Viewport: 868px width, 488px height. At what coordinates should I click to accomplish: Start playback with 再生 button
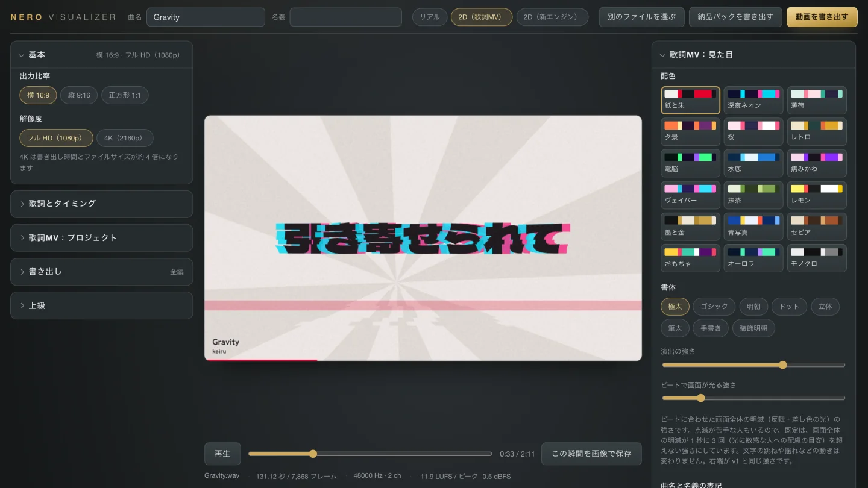point(222,454)
